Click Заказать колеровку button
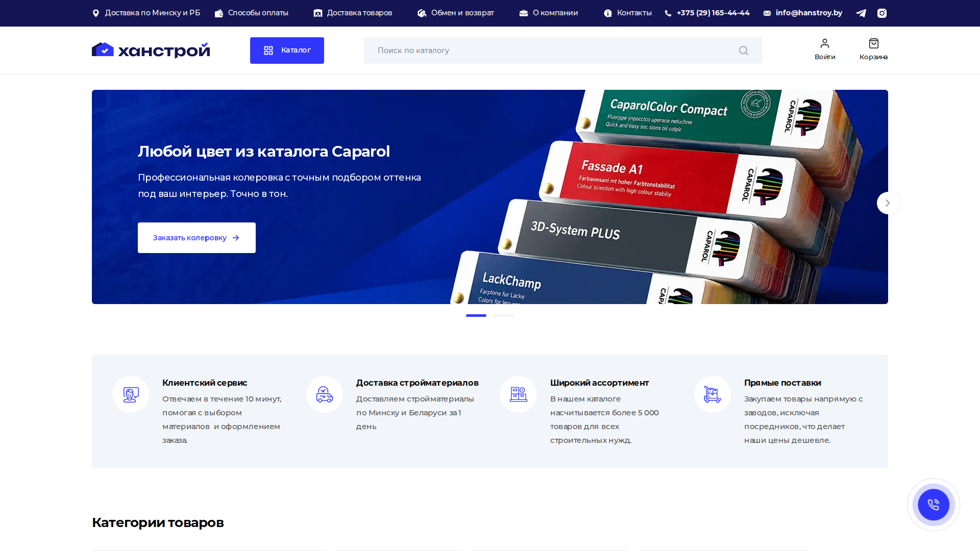Screen dimensions: 980x551 click(197, 238)
